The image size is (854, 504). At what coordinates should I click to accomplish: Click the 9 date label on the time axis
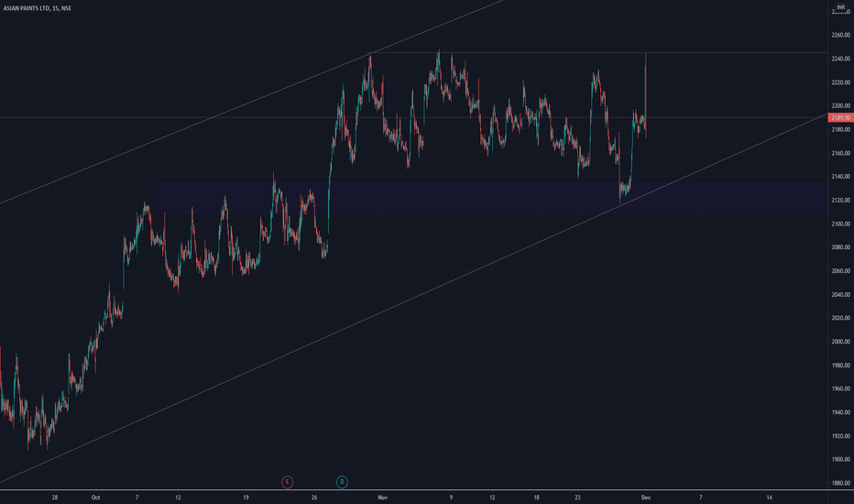pyautogui.click(x=451, y=498)
